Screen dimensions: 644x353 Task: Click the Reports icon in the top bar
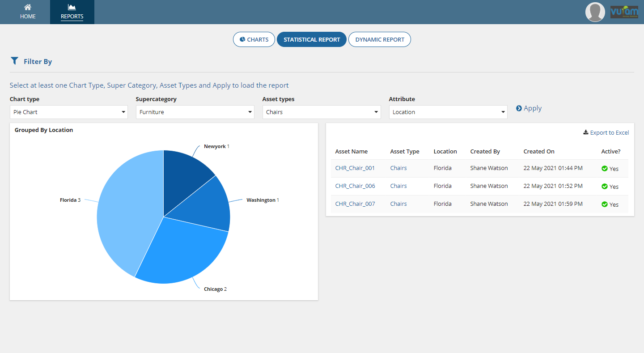click(x=72, y=8)
